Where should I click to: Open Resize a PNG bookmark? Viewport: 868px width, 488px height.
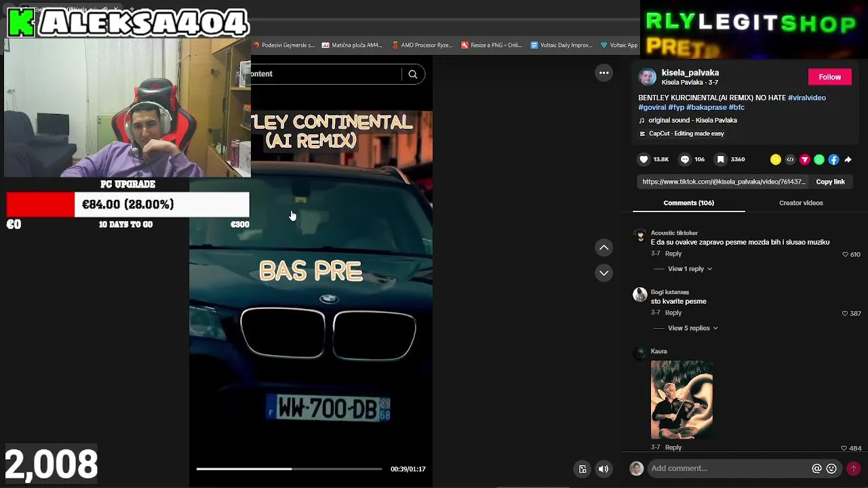[x=492, y=45]
